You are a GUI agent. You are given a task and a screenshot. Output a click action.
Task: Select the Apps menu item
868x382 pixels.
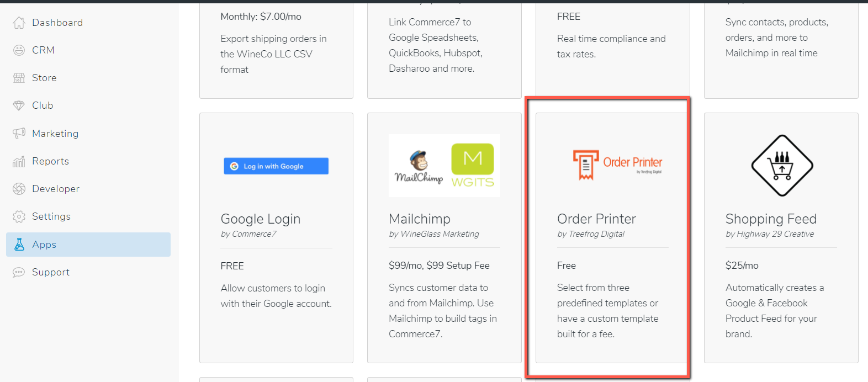click(88, 245)
